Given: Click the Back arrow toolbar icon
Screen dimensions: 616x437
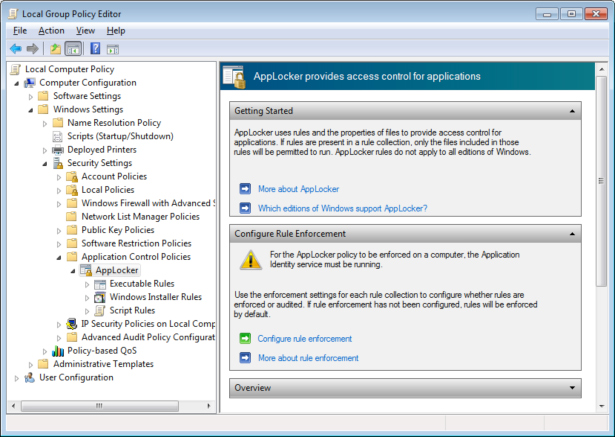Looking at the screenshot, I should (16, 49).
